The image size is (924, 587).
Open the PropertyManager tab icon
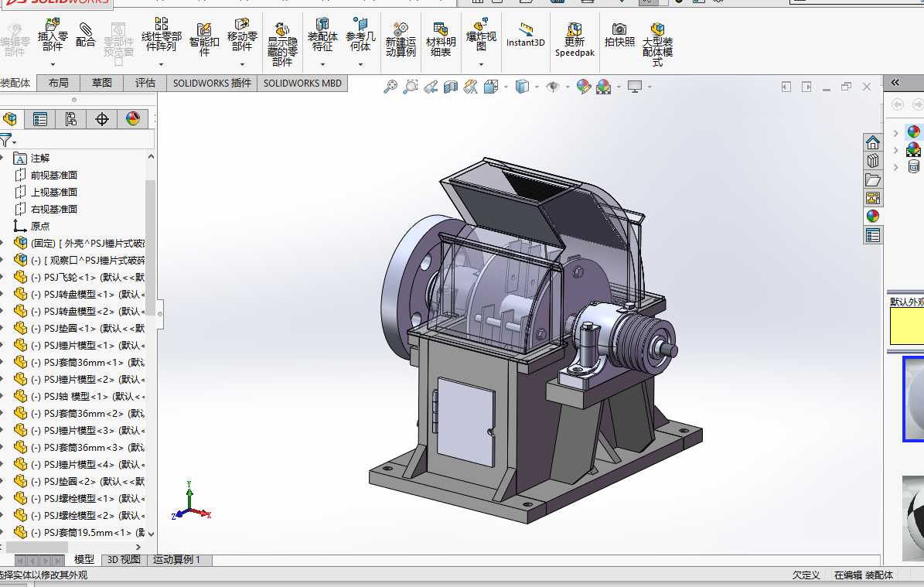point(40,119)
